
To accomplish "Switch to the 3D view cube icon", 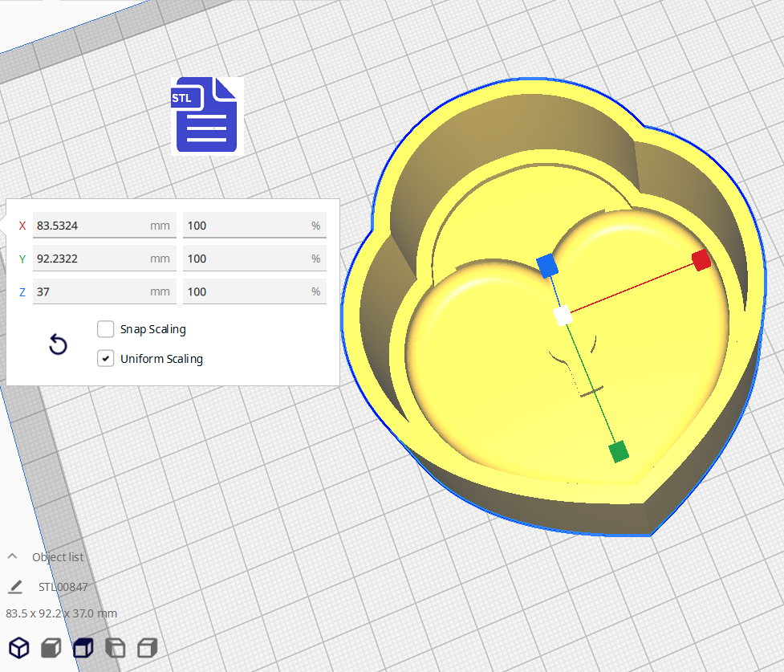I will point(19,647).
